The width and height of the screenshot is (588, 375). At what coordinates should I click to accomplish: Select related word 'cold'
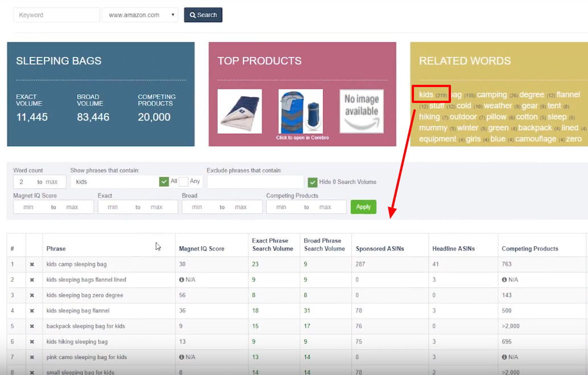tap(464, 106)
